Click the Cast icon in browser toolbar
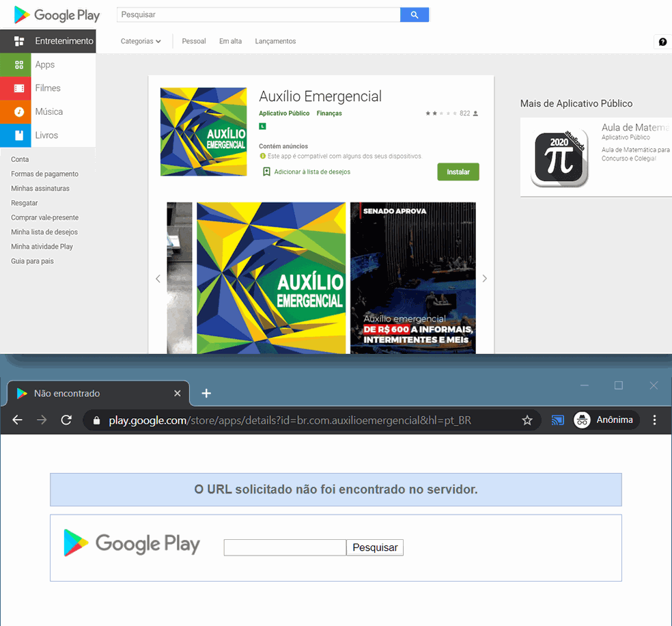This screenshot has width=672, height=626. (x=557, y=420)
